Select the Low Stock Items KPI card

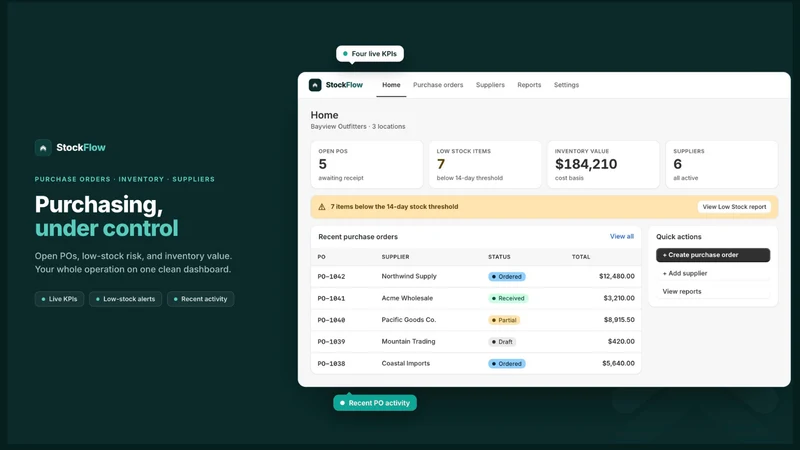[485, 164]
